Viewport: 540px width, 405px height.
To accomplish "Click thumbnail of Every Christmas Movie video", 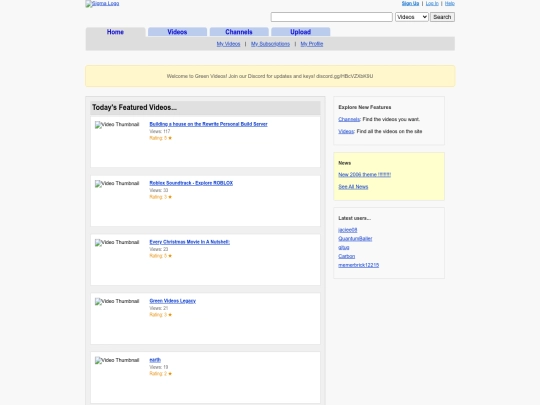I will tap(117, 242).
